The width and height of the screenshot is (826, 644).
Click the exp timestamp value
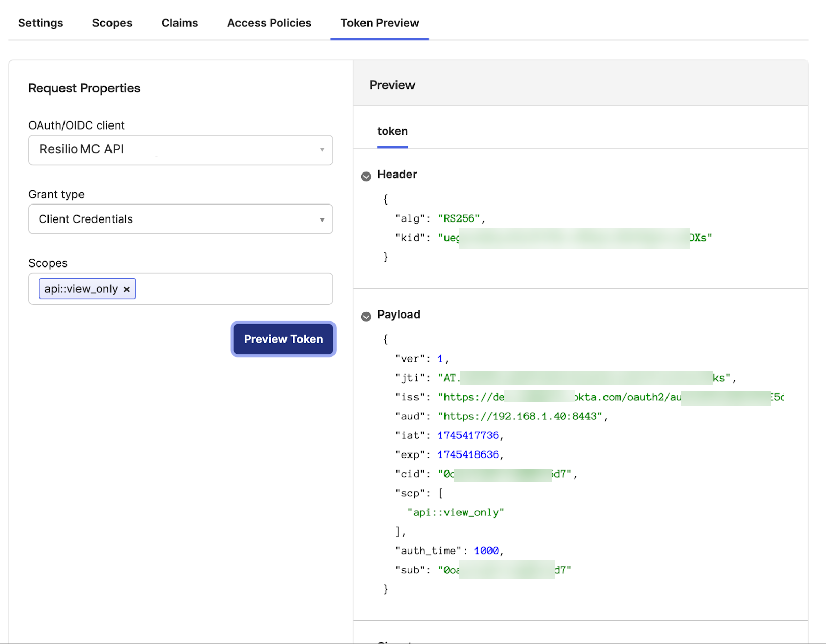click(468, 454)
